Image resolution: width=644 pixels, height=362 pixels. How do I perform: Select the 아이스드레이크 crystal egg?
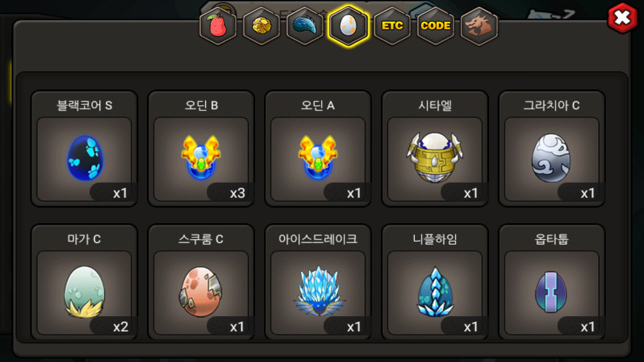pyautogui.click(x=318, y=282)
